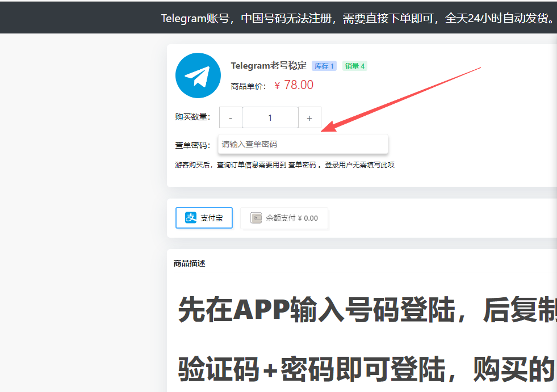This screenshot has width=557, height=392.
Task: Click the Telegram paper plane logo
Action: 198,75
